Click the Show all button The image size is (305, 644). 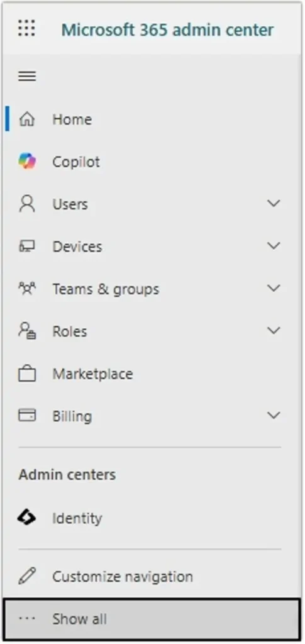[x=152, y=619]
